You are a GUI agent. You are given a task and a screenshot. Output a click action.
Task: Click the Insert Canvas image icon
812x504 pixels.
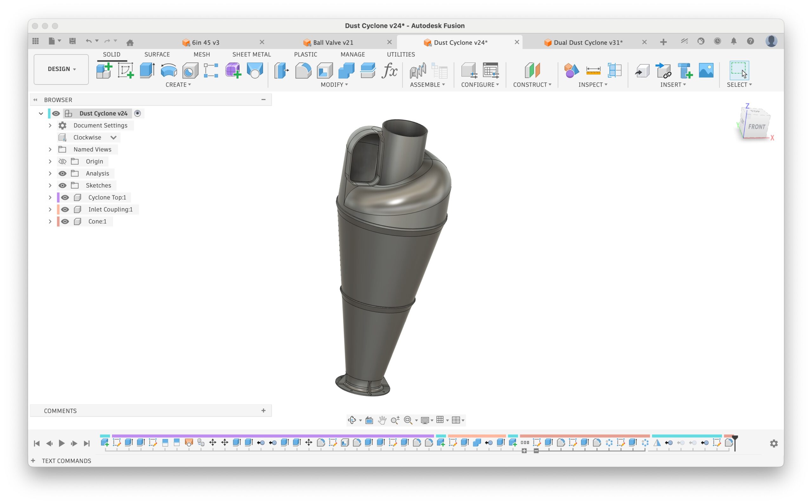pos(706,71)
